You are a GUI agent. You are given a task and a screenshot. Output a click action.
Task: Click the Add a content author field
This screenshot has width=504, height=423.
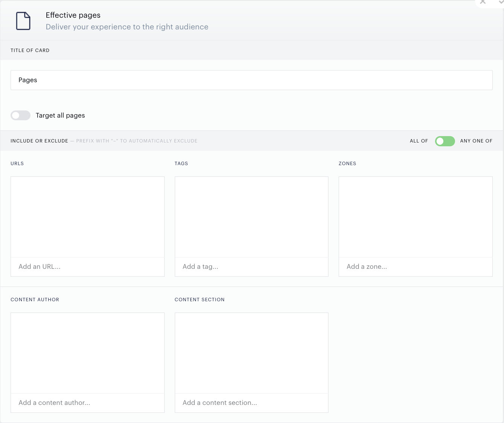(x=87, y=403)
